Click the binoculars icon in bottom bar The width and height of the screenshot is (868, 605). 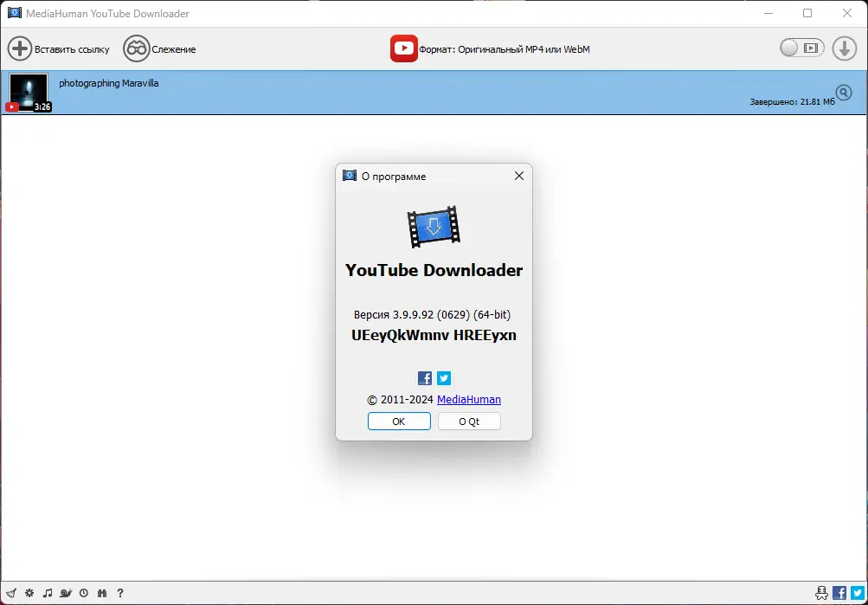[x=102, y=593]
